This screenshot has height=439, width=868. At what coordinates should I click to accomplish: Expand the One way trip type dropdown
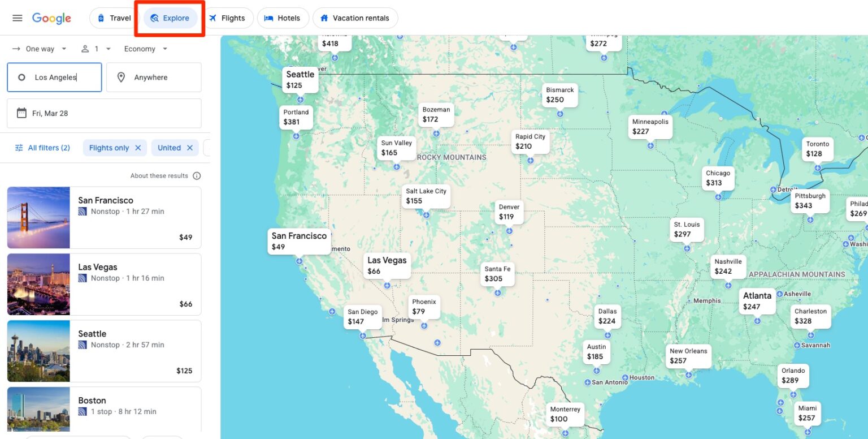tap(40, 49)
